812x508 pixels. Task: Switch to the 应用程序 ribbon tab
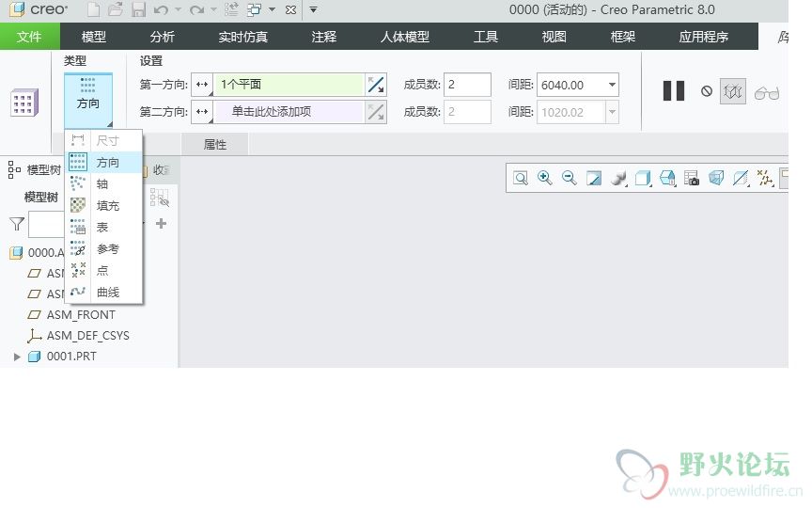click(703, 37)
